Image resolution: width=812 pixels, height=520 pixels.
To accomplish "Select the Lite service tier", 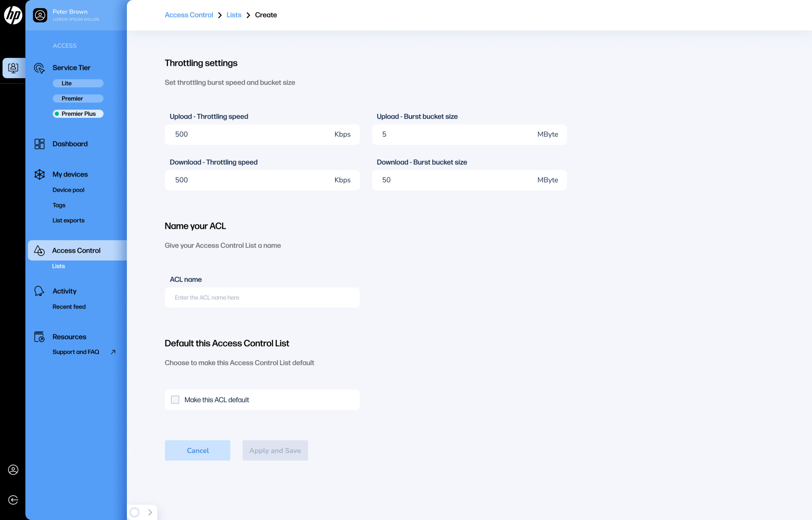I will click(x=78, y=83).
